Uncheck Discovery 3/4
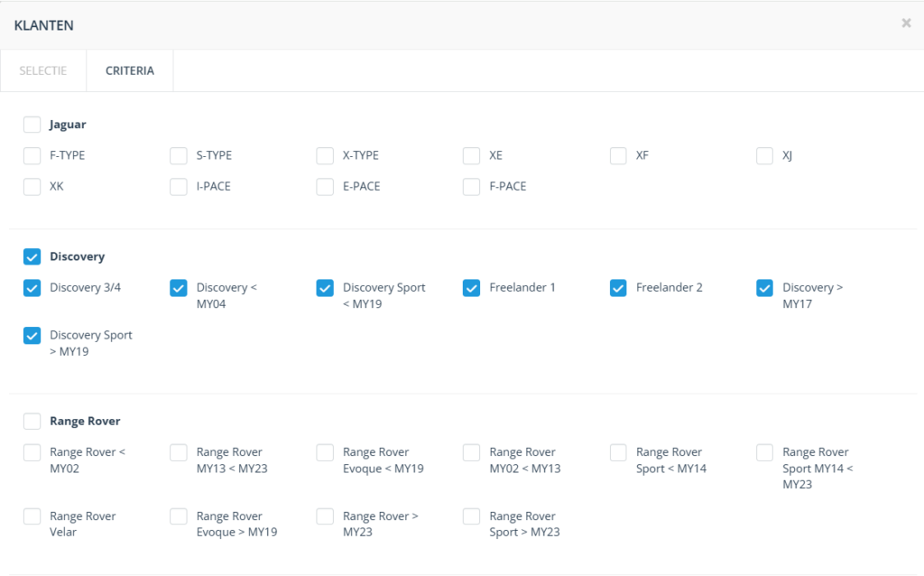Image resolution: width=924 pixels, height=576 pixels. pyautogui.click(x=32, y=288)
